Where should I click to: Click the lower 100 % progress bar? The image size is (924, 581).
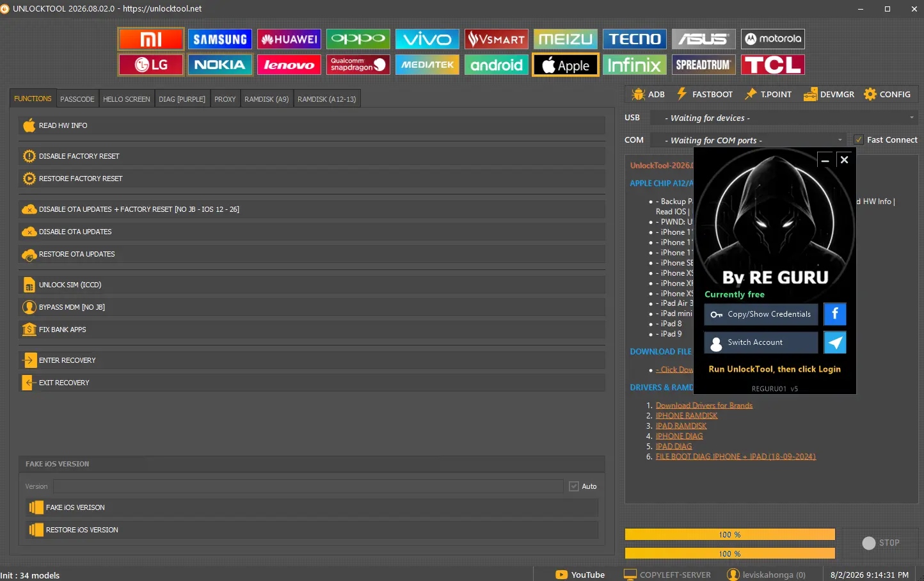(x=730, y=553)
